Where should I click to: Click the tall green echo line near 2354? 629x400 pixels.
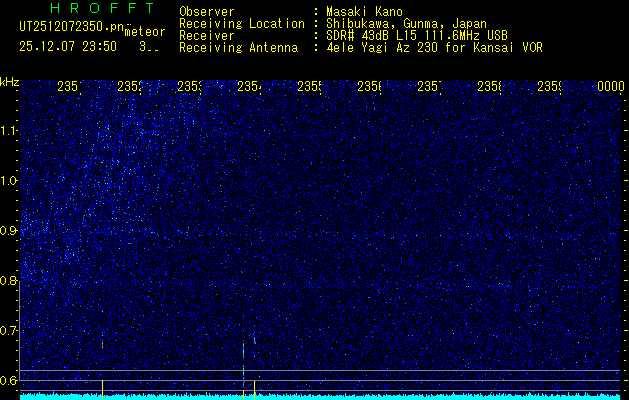point(243,359)
